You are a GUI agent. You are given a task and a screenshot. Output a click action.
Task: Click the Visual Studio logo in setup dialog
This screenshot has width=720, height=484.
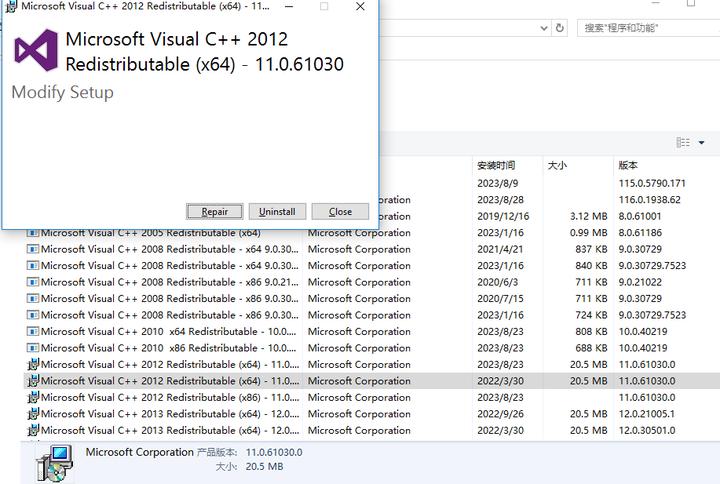(x=36, y=50)
